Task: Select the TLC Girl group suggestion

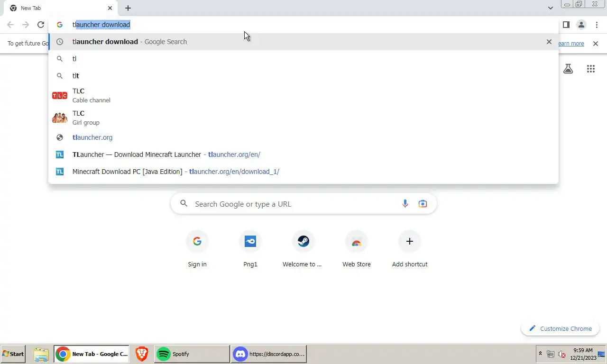Action: [x=303, y=118]
